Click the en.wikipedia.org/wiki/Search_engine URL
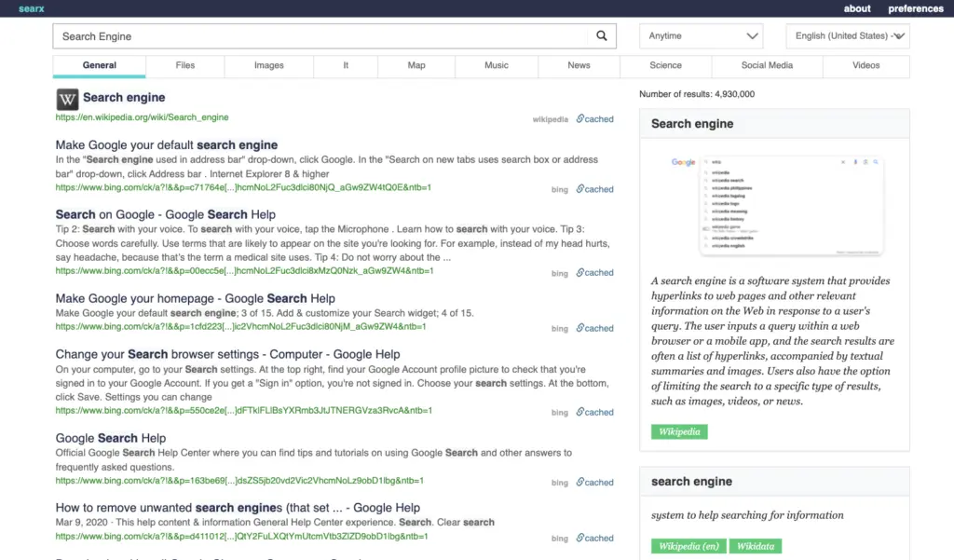 point(142,117)
